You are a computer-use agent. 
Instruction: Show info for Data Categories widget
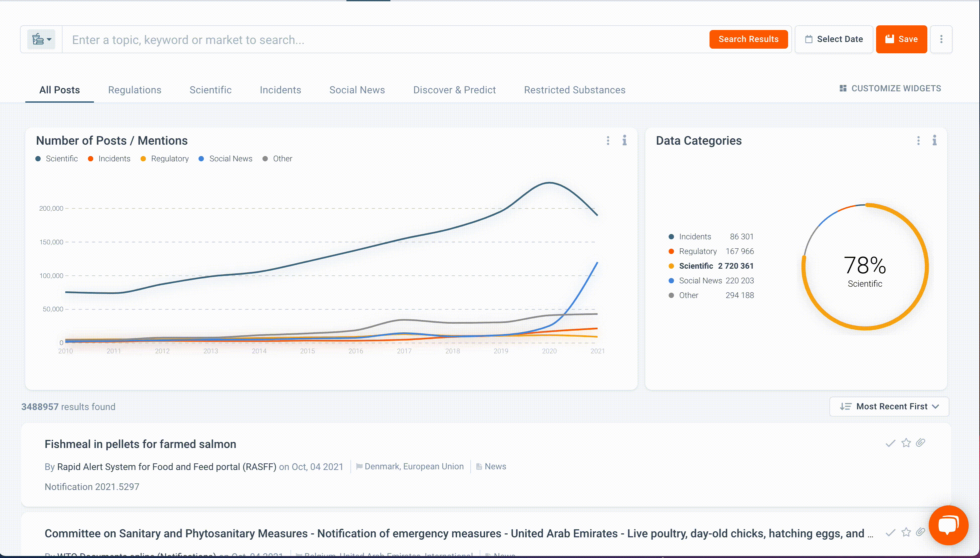[x=934, y=141]
